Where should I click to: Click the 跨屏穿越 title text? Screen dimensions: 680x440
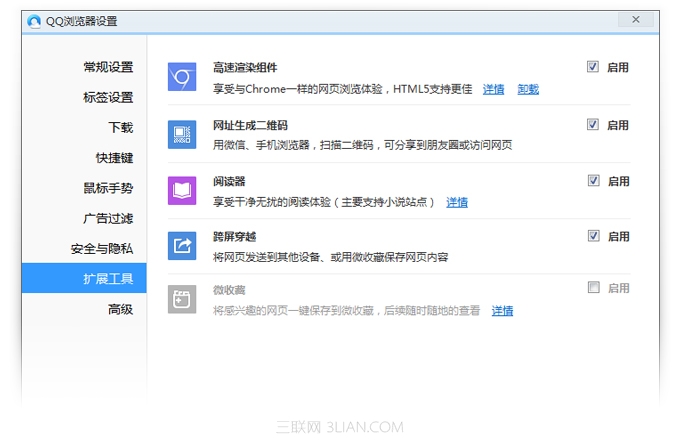click(x=234, y=237)
